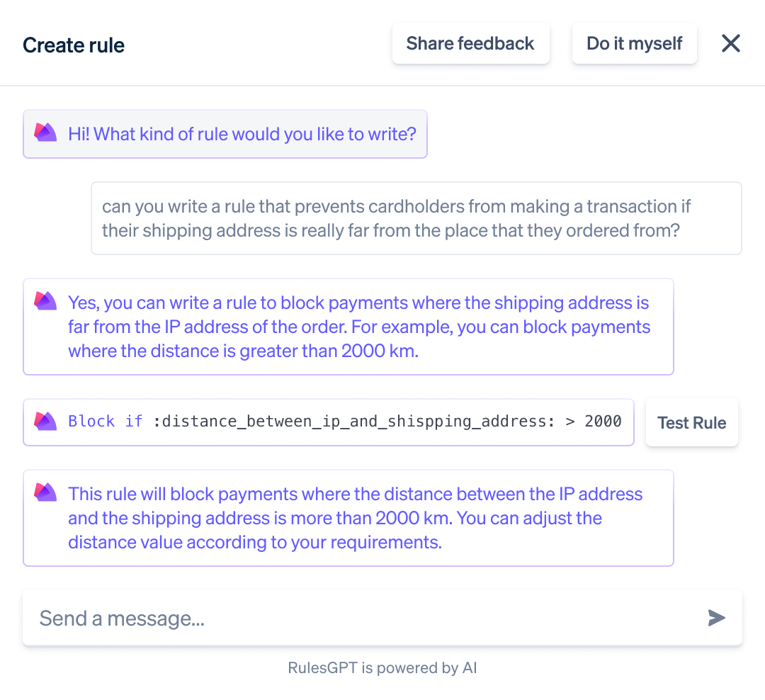Viewport: 765px width, 700px height.
Task: Click the bubble explaining the 2000 km threshold
Action: coord(348,327)
